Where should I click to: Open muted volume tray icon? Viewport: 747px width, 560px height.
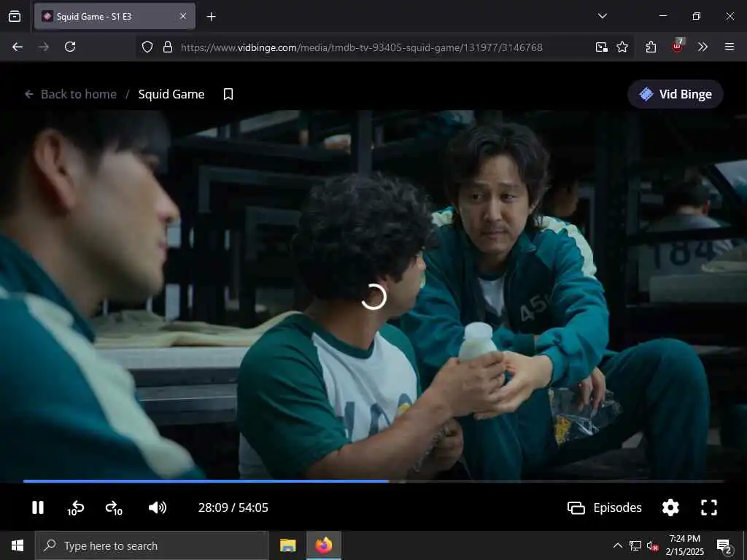652,546
